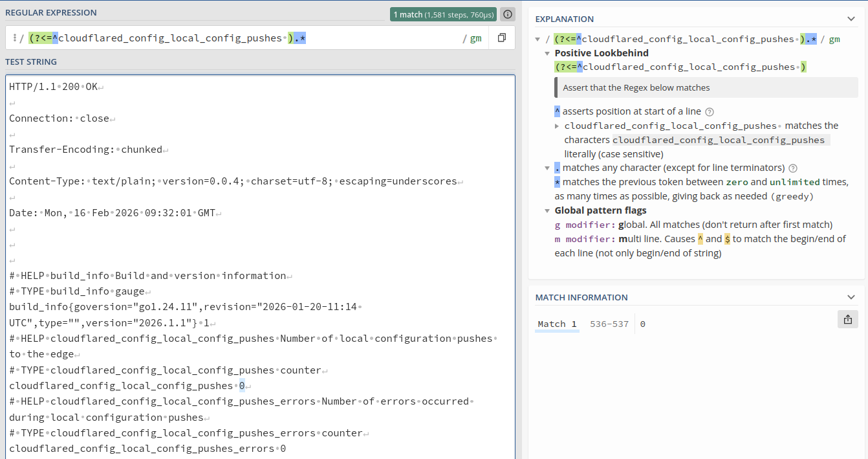Open help icon for start of line assertion
Screen dimensions: 868x459
[710, 111]
